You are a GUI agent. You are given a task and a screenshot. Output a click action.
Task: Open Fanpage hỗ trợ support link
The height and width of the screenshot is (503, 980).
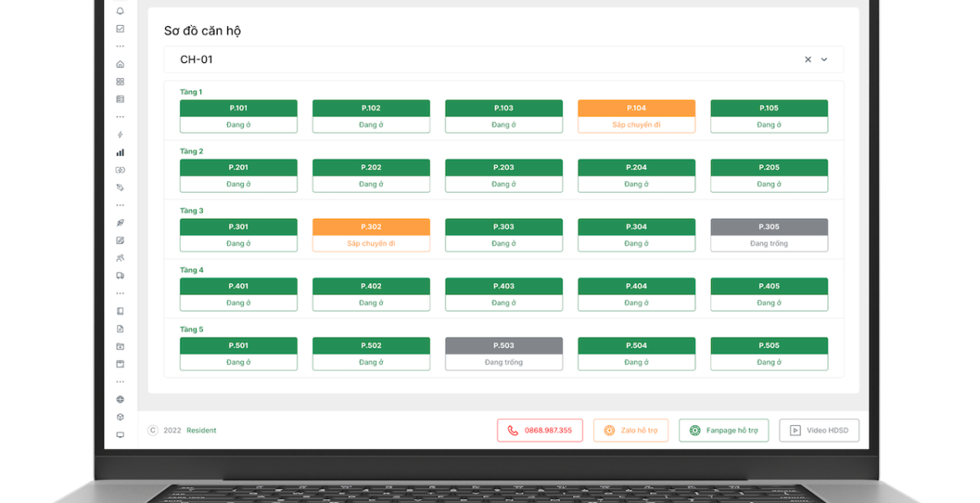point(723,431)
